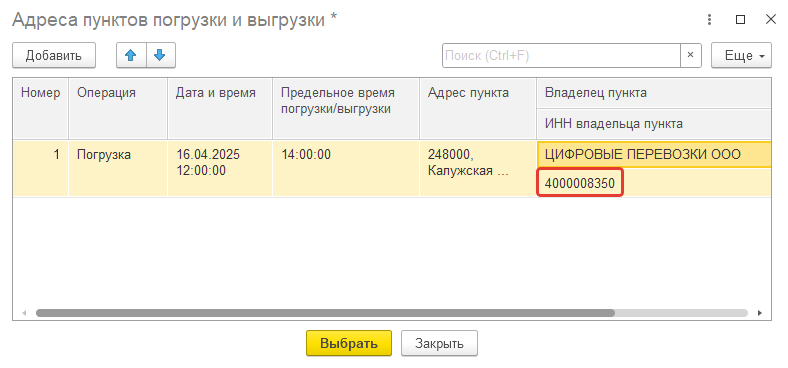Open the Еще dropdown menu
The height and width of the screenshot is (368, 788).
click(x=741, y=55)
